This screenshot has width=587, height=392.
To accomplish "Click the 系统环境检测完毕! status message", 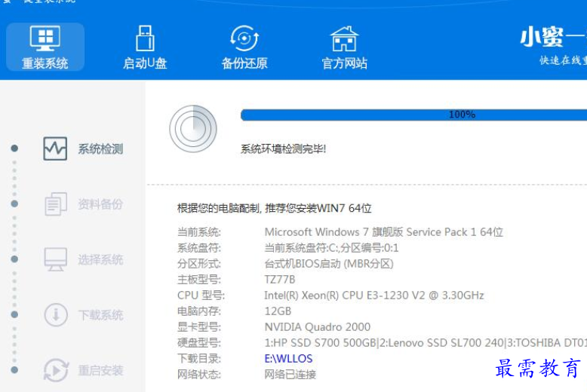I will point(284,149).
